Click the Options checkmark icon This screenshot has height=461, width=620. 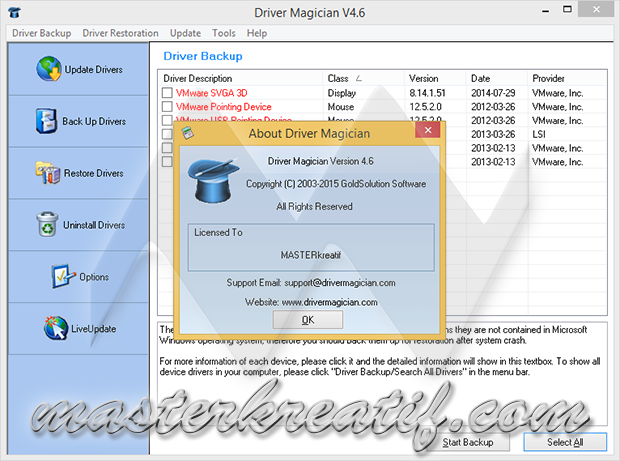63,276
